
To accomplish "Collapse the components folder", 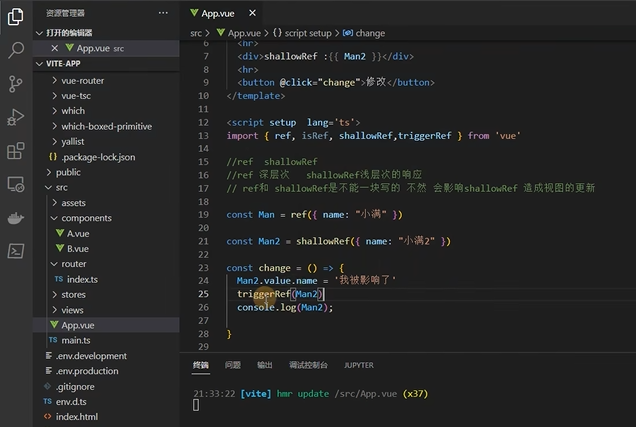I will coord(54,218).
